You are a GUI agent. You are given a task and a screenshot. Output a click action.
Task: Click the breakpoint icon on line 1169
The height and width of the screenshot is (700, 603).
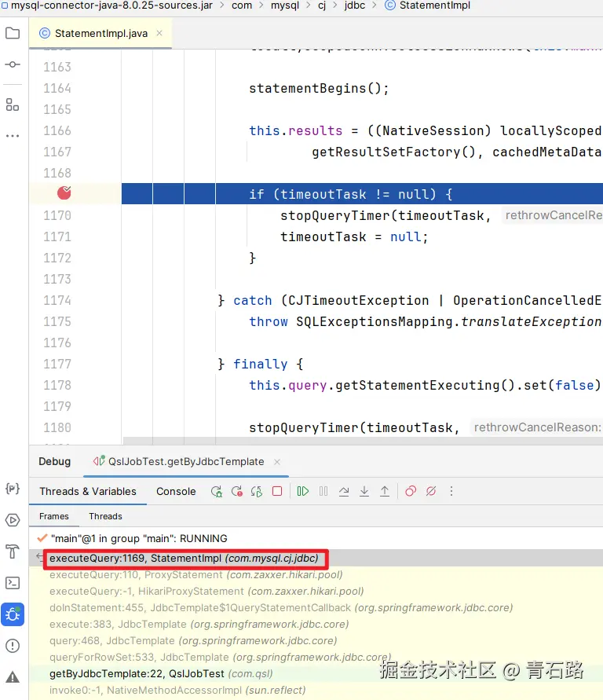[x=64, y=192]
